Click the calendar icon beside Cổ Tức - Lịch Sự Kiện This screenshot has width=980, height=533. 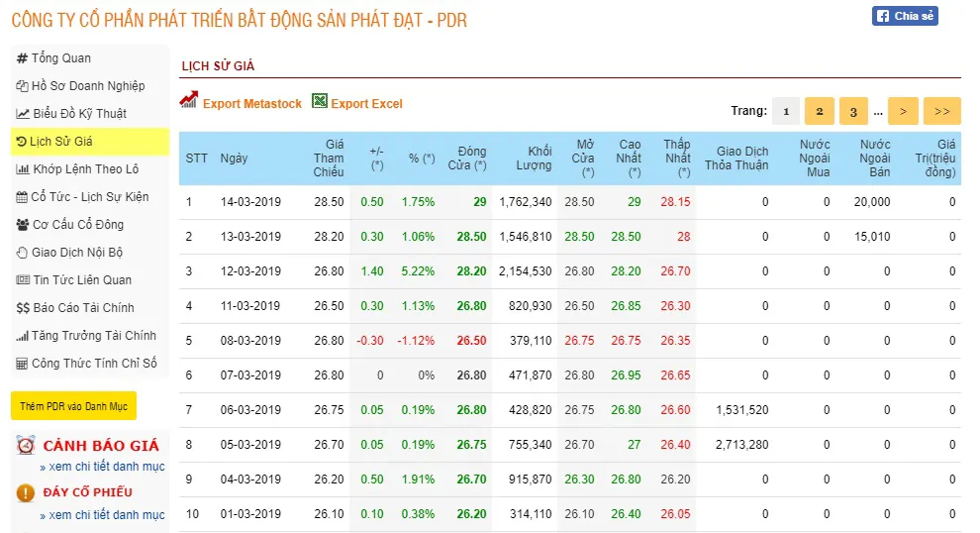(x=22, y=197)
